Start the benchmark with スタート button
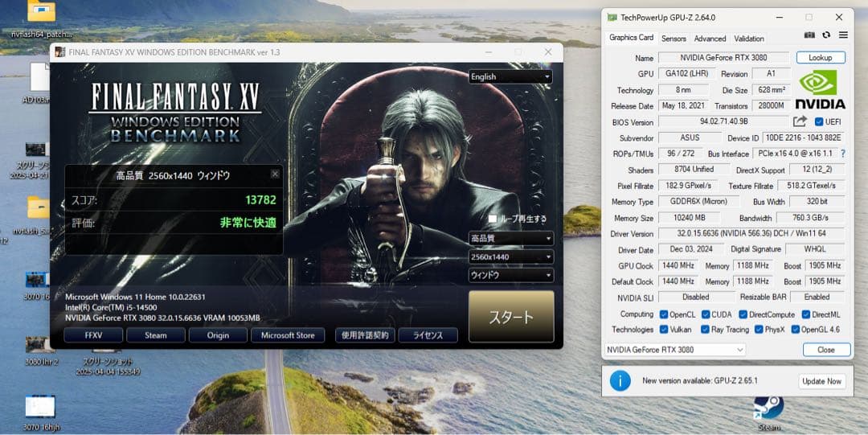 (511, 317)
